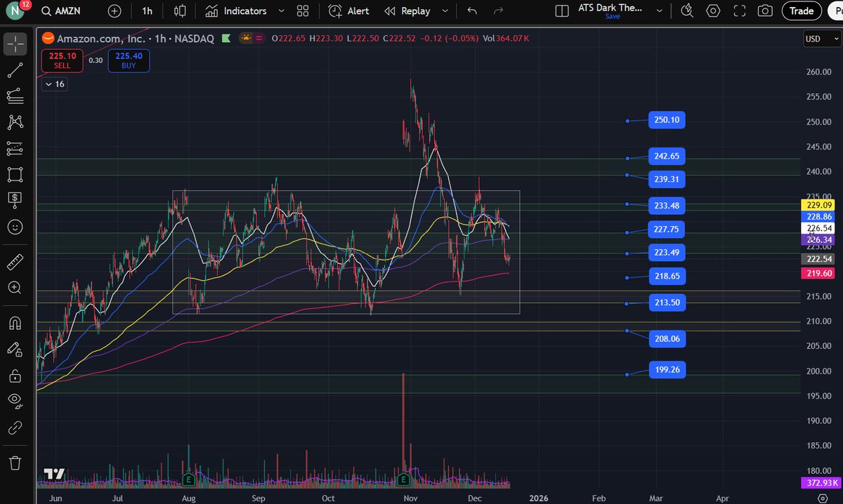This screenshot has width=843, height=504.
Task: Open quick search lightning magnifier
Action: pyautogui.click(x=687, y=11)
